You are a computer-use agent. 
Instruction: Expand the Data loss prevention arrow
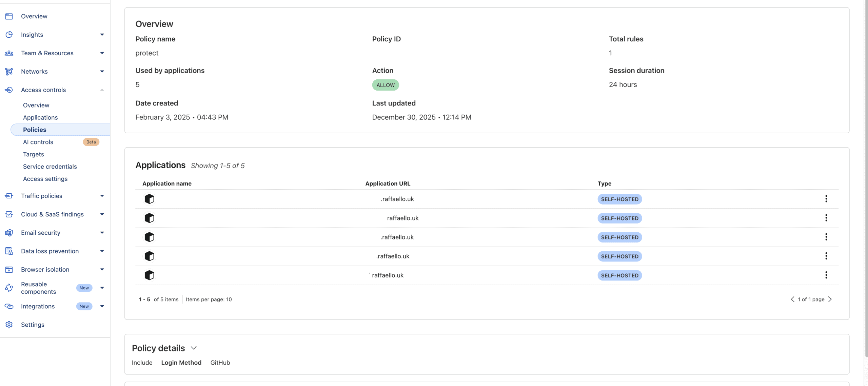(x=102, y=251)
